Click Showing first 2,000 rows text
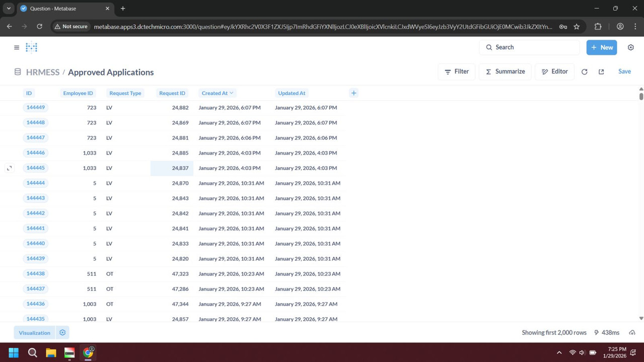644x362 pixels. (554, 333)
